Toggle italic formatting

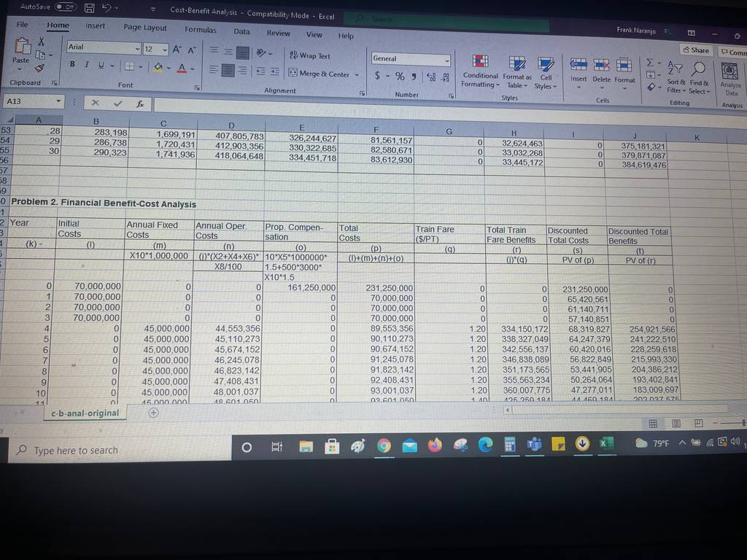click(x=87, y=64)
